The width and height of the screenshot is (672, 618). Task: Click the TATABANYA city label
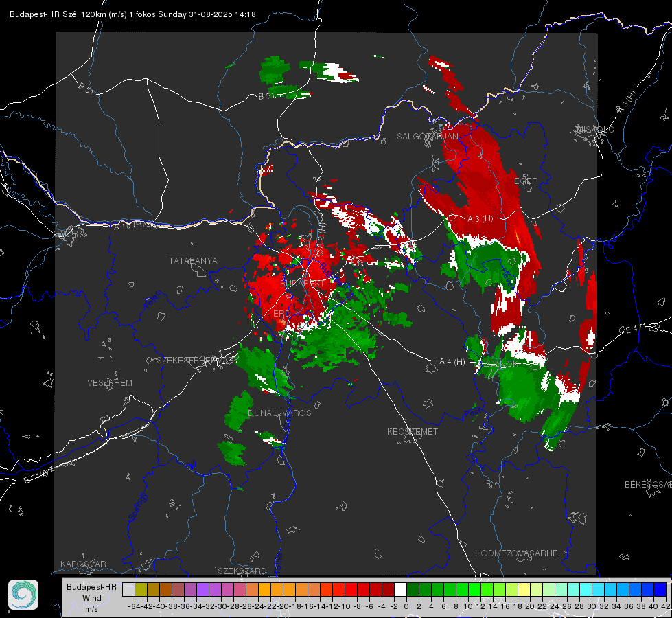tap(193, 261)
